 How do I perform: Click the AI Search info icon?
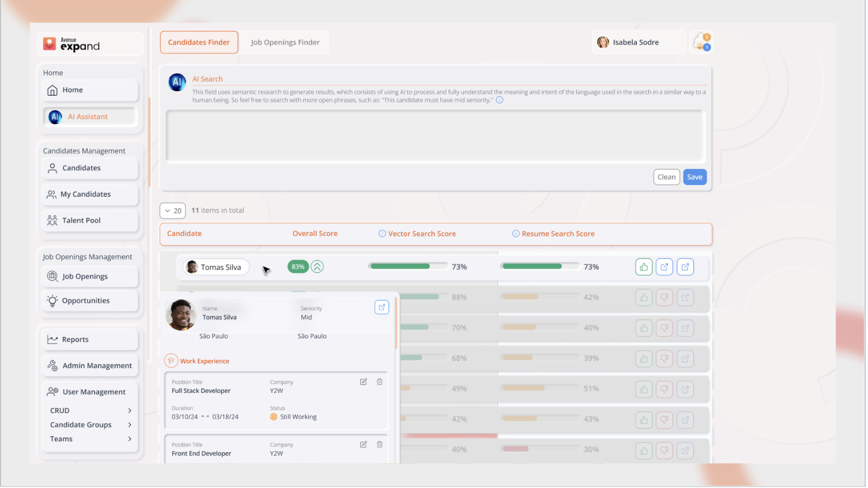[x=500, y=100]
